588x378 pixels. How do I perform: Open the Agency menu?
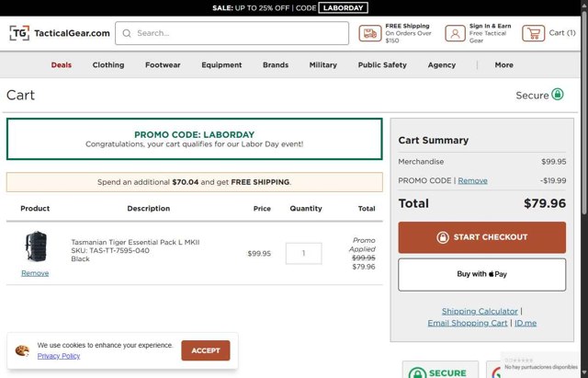442,65
